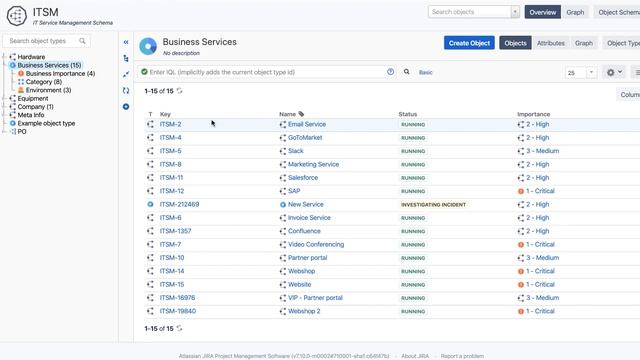The image size is (640, 360).
Task: Open the gear settings dropdown
Action: point(614,72)
